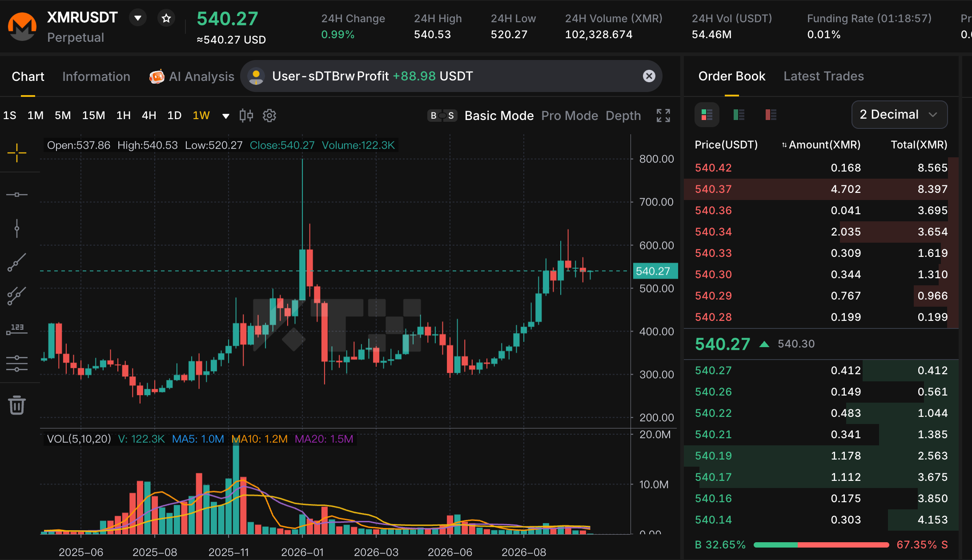The width and height of the screenshot is (972, 560).
Task: Show bids-only order book view
Action: click(739, 115)
